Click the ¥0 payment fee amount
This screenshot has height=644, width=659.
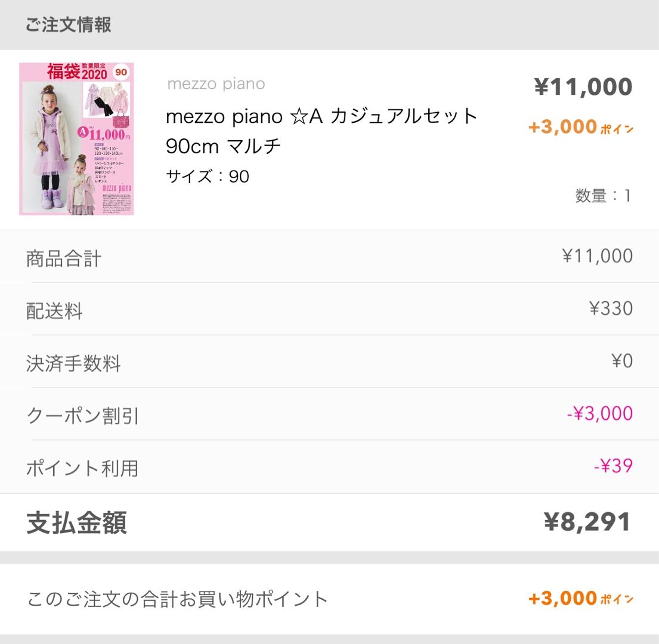622,361
